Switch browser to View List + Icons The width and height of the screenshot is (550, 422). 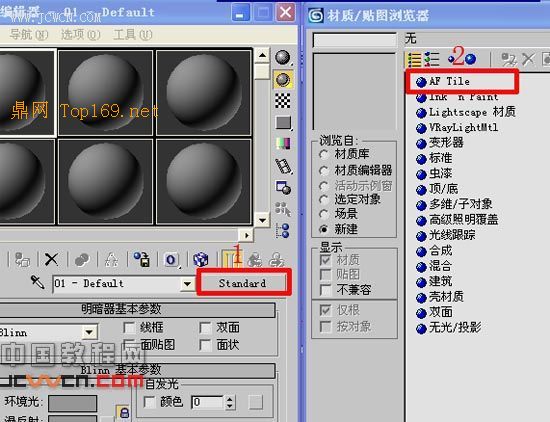pyautogui.click(x=431, y=59)
